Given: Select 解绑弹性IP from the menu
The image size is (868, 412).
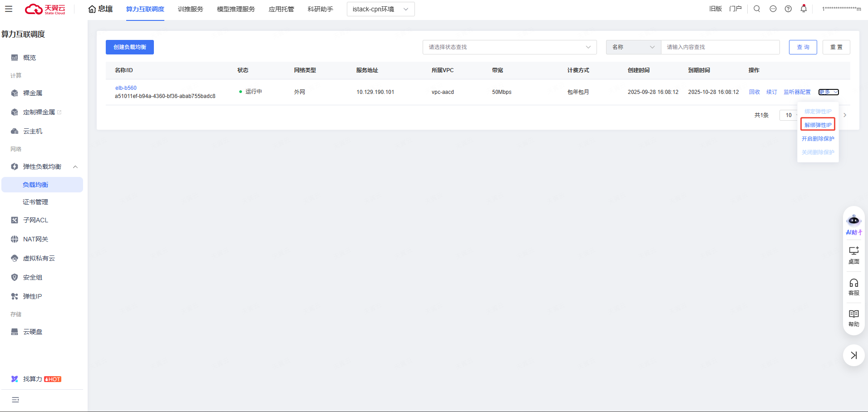Looking at the screenshot, I should click(818, 125).
